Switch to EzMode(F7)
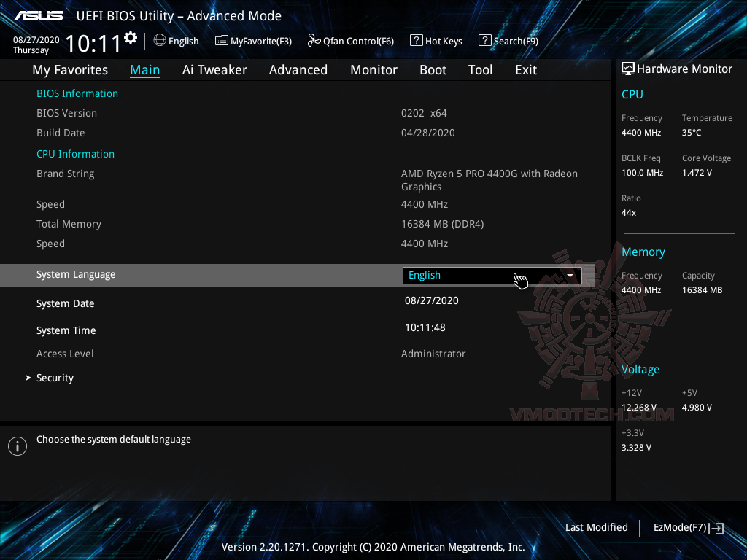Viewport: 747px width, 560px height. point(689,528)
